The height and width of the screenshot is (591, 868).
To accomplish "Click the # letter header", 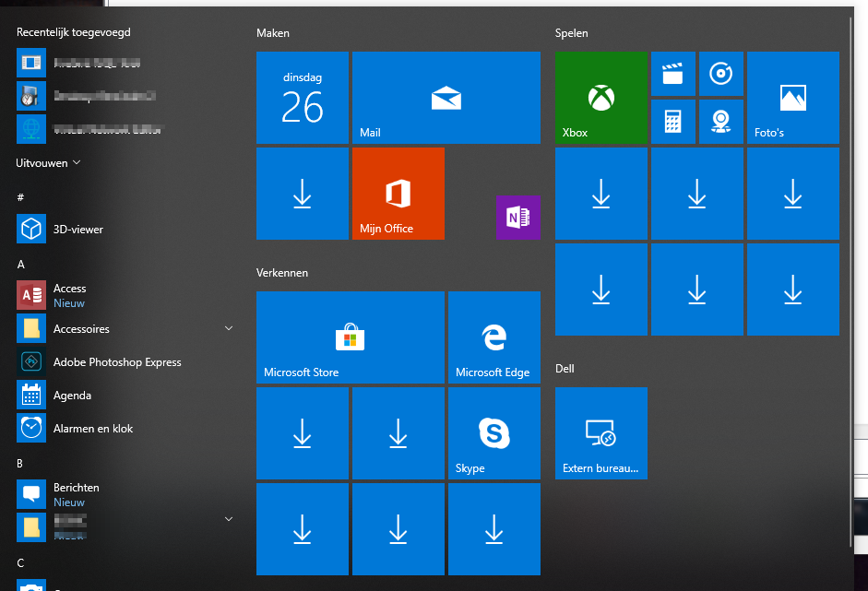I will click(20, 197).
